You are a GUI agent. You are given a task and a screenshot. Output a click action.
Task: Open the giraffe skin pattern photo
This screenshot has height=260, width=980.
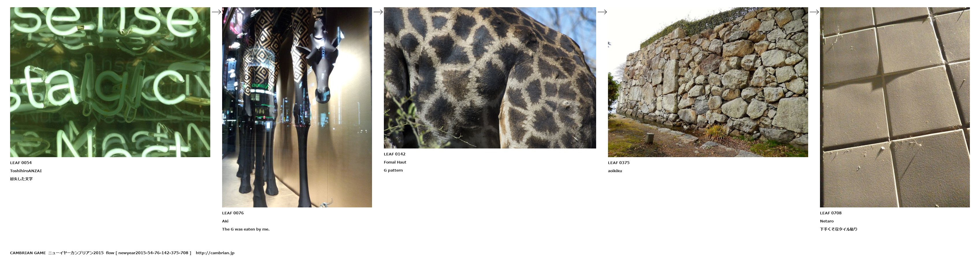tap(490, 78)
